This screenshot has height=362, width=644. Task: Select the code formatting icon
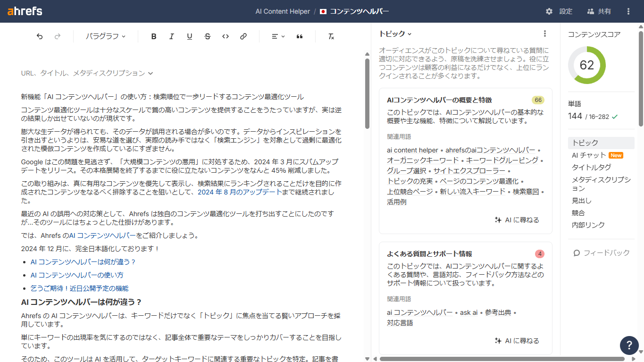tap(225, 36)
